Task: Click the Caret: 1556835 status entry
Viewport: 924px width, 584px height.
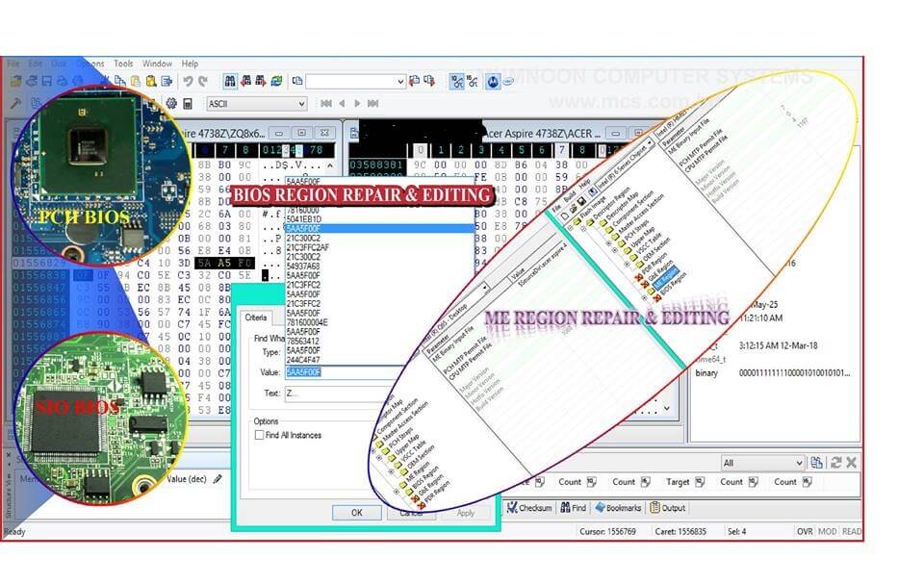Action: (680, 531)
